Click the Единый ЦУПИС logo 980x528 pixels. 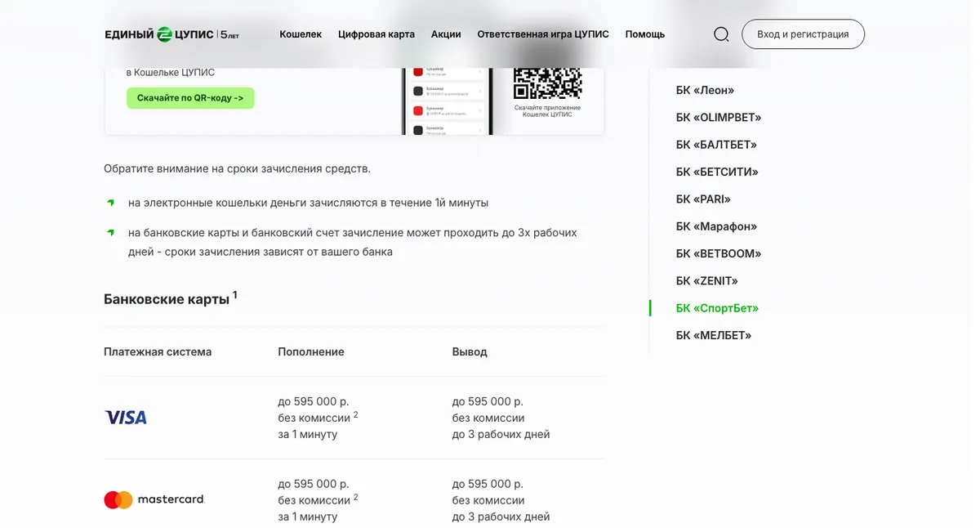(171, 34)
